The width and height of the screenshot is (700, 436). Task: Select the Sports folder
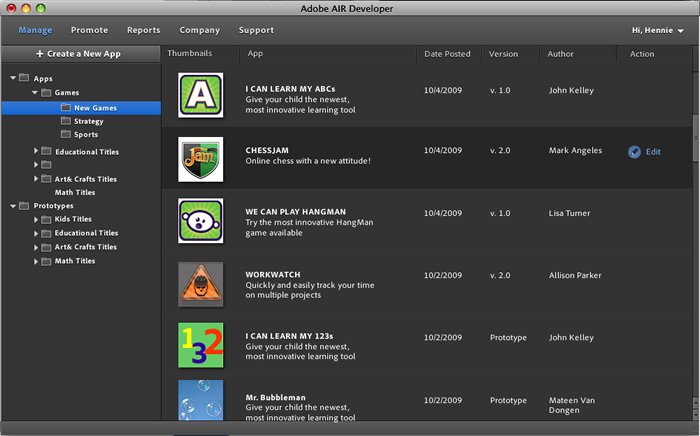86,135
